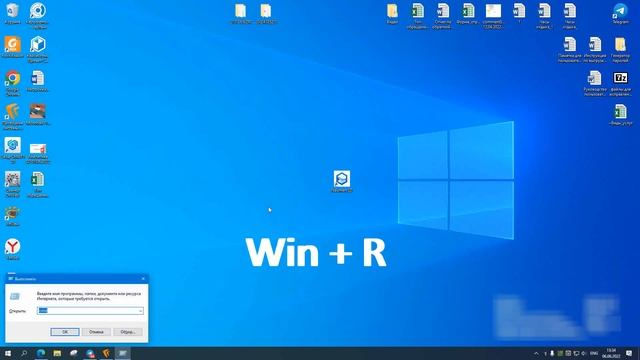Select the Telegram desktop shortcut

tap(620, 13)
